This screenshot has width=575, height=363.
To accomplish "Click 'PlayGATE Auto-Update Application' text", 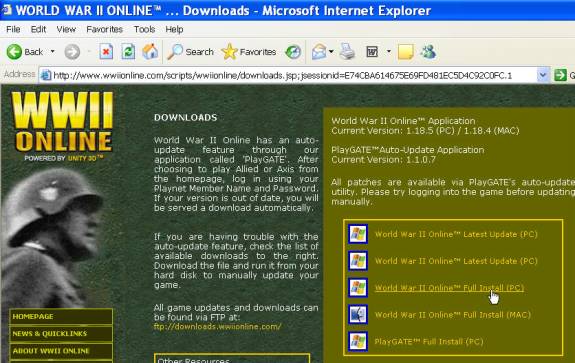I will coord(408,150).
